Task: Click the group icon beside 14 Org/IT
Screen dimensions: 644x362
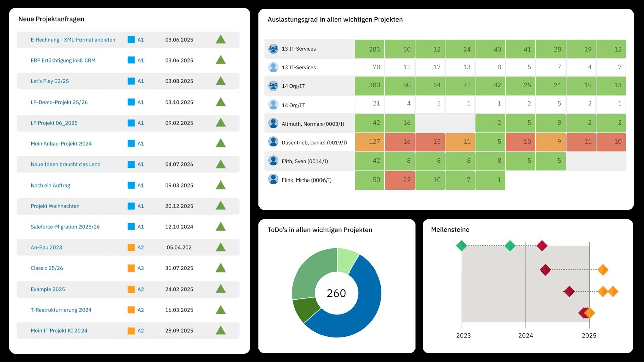Action: 273,86
